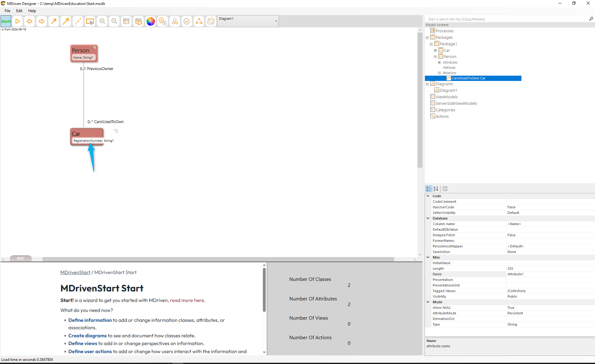Click the green Start! wizard button
The width and height of the screenshot is (595, 364).
click(6, 21)
